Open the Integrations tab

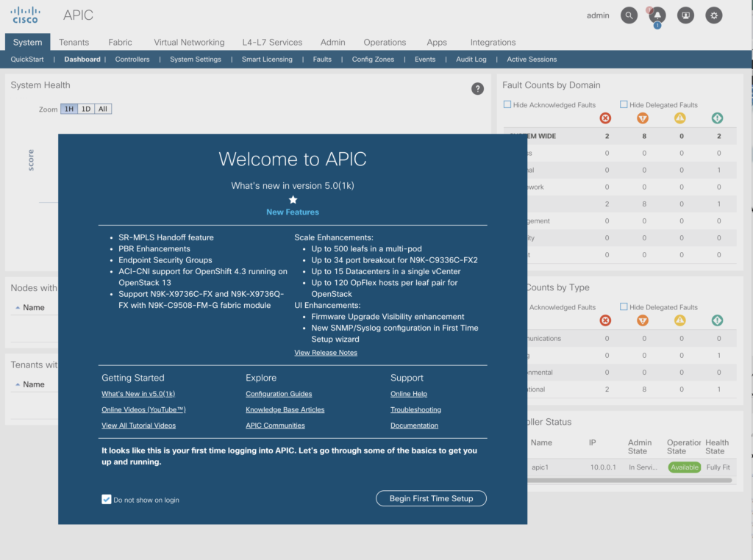[493, 42]
